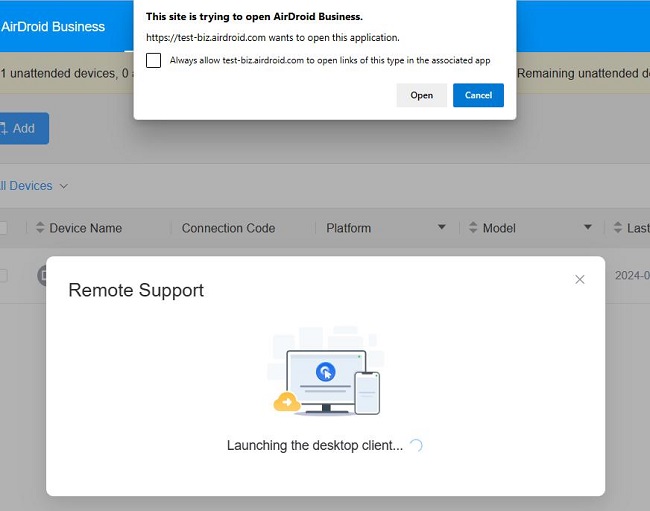Sort by the Last column arrows
The image size is (650, 511).
[618, 227]
